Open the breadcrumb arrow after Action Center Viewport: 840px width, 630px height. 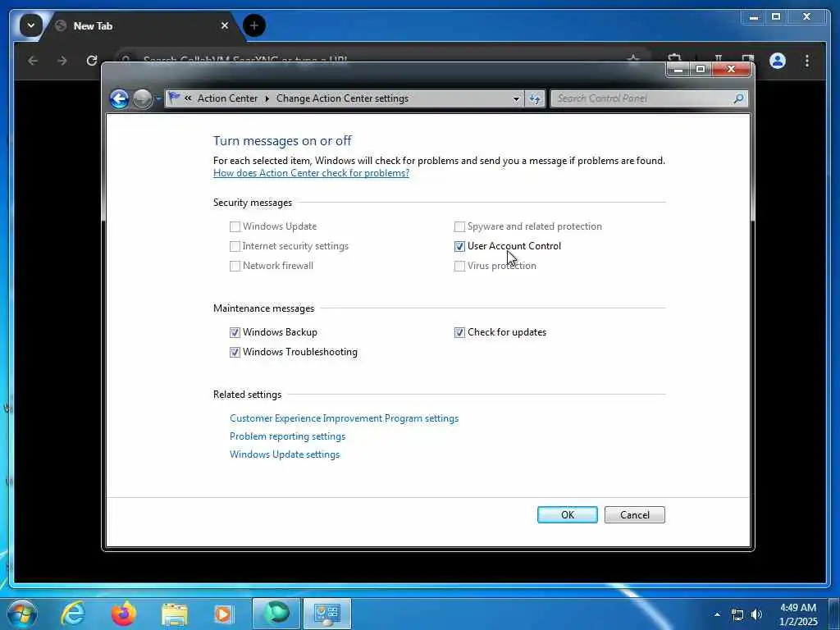coord(267,98)
